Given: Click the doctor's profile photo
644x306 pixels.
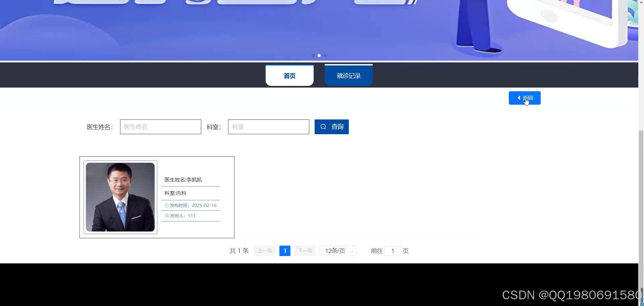Looking at the screenshot, I should [120, 197].
